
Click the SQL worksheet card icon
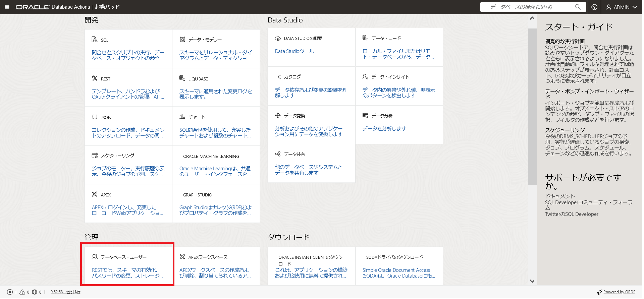click(x=95, y=40)
